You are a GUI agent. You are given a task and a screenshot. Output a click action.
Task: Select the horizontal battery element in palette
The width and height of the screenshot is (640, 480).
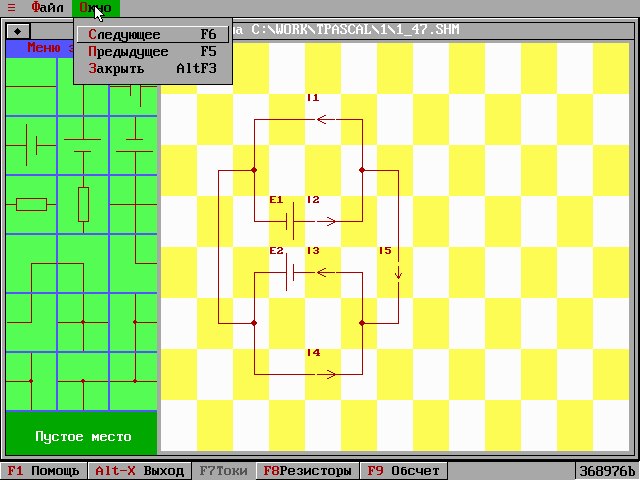point(30,146)
